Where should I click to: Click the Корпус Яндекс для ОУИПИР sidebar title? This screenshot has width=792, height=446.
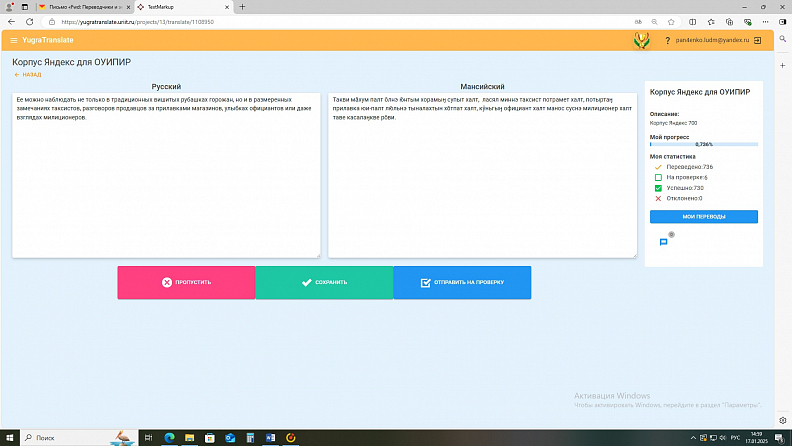coord(700,92)
